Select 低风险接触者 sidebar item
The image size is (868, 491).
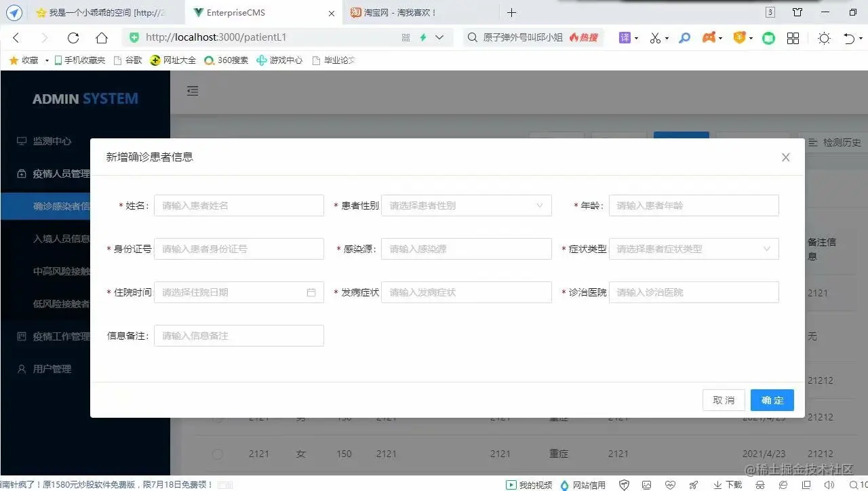61,304
